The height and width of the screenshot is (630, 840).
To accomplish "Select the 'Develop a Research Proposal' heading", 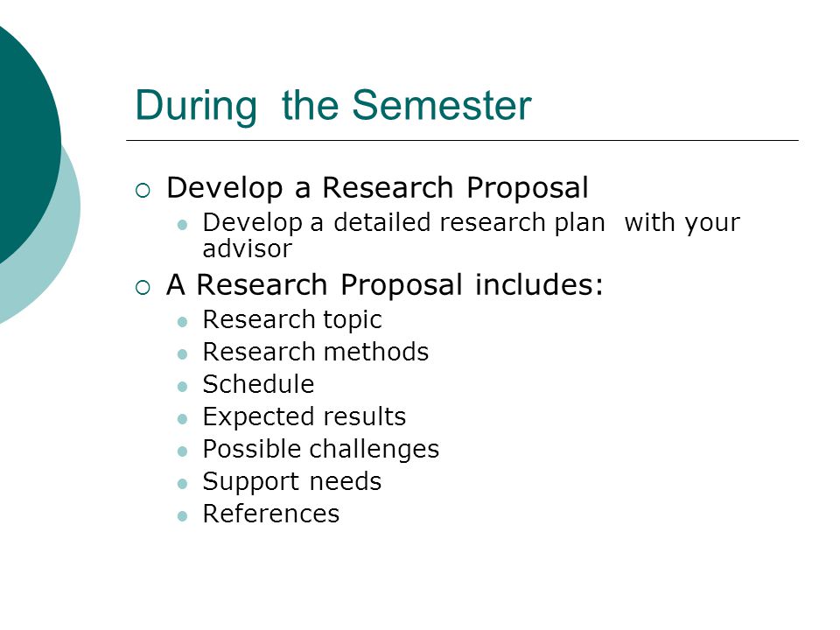I will pyautogui.click(x=377, y=188).
